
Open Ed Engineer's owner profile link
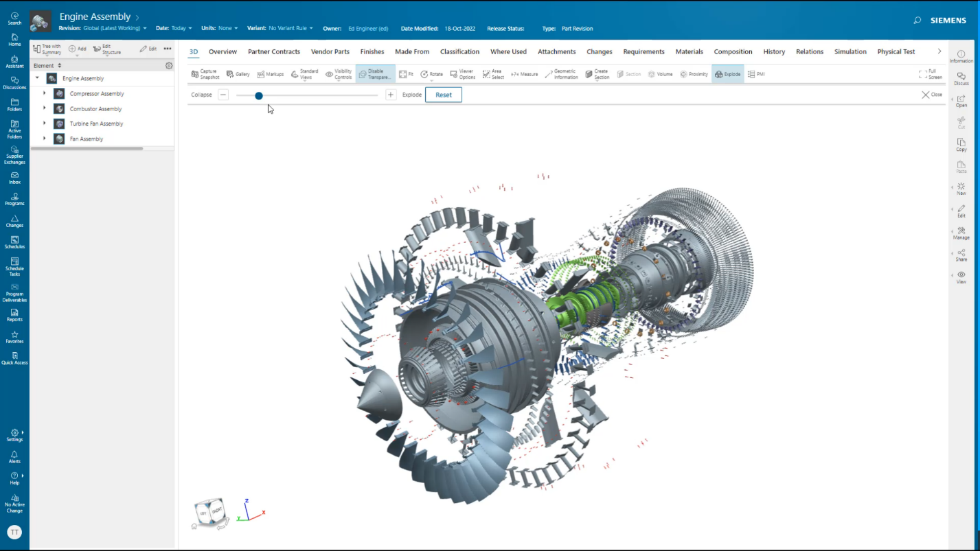click(x=368, y=28)
